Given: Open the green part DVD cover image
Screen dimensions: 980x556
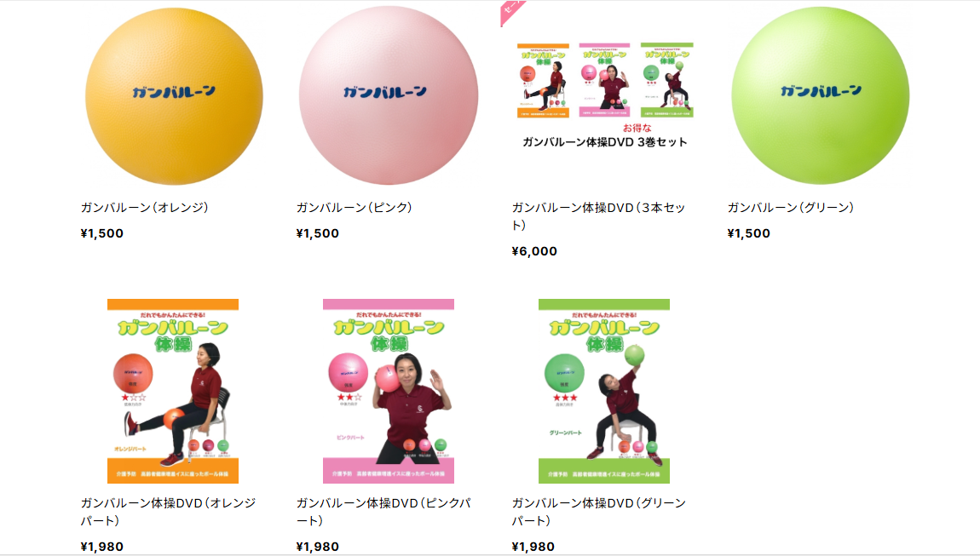Looking at the screenshot, I should [604, 391].
